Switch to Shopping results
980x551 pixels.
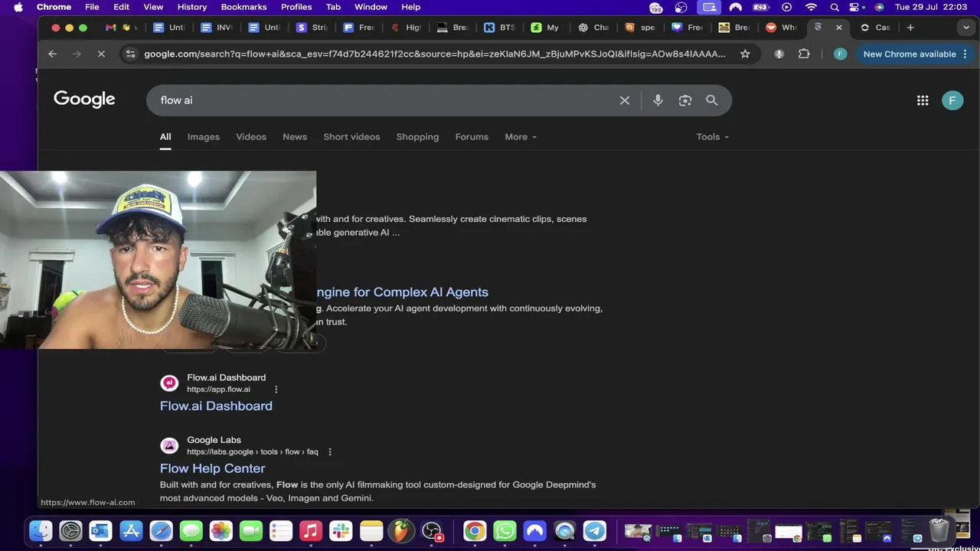coord(417,137)
